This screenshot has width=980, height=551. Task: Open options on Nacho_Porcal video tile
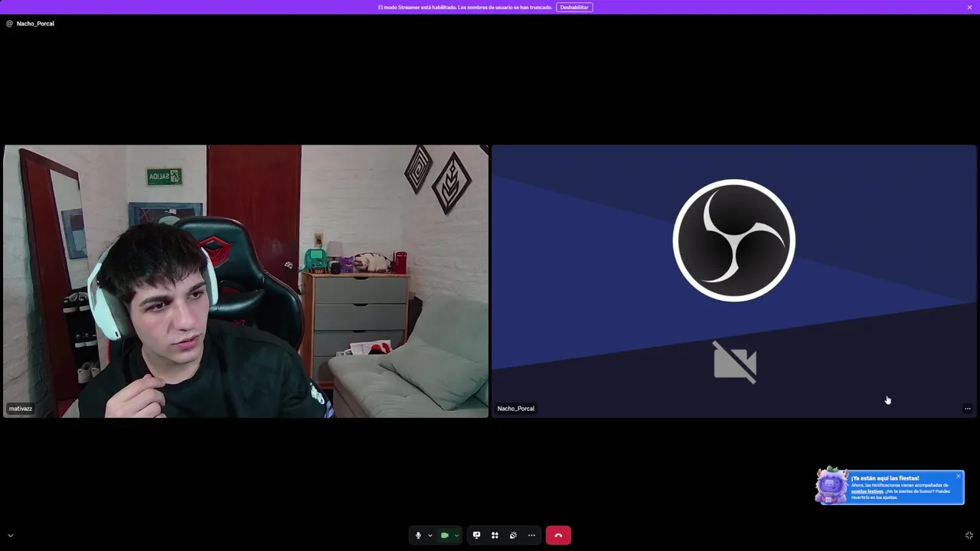967,409
